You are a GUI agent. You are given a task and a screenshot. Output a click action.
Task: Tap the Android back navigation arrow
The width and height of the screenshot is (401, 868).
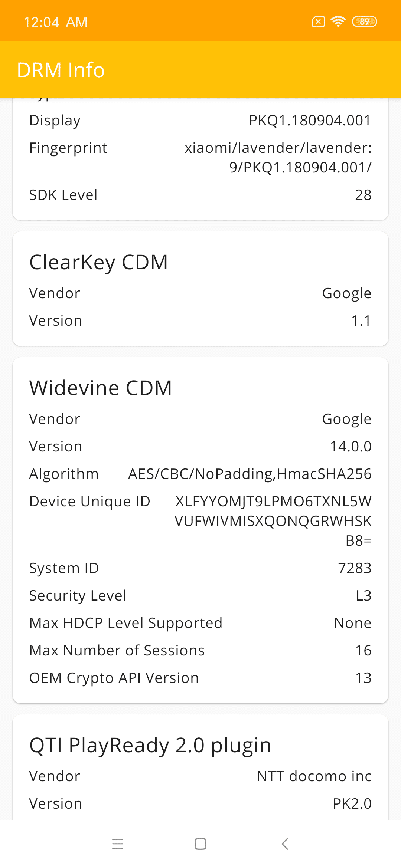[x=285, y=844]
